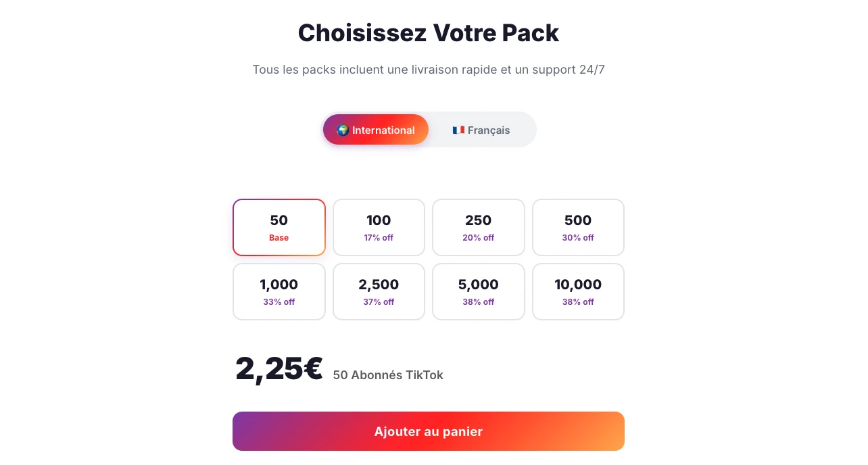Screen dimensions: 868x465
Task: Click the Base label on selected pack
Action: click(x=279, y=238)
